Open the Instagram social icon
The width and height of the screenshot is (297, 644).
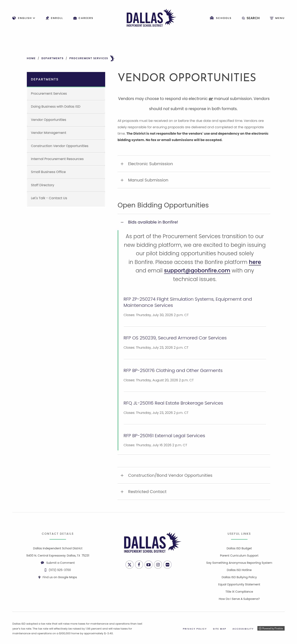point(158,564)
